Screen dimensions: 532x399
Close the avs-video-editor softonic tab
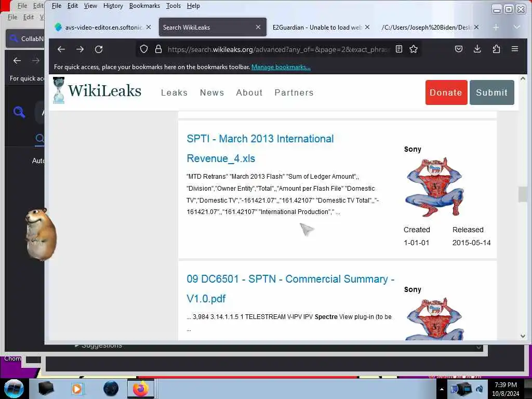coord(149,27)
